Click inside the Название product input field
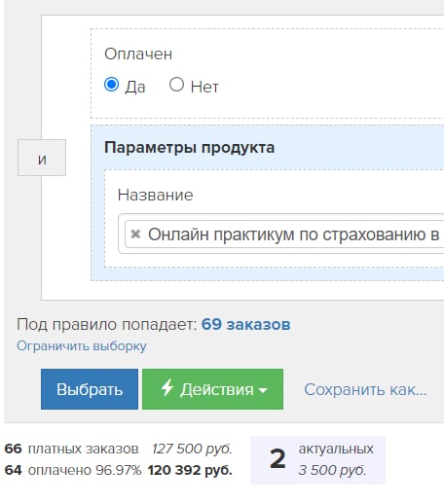This screenshot has width=444, height=504. click(x=281, y=234)
